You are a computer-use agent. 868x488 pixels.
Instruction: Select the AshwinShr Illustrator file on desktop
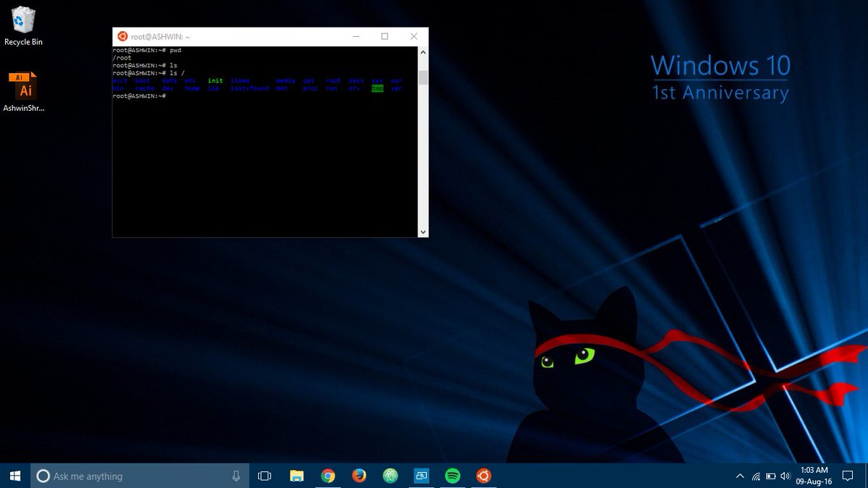pyautogui.click(x=23, y=92)
